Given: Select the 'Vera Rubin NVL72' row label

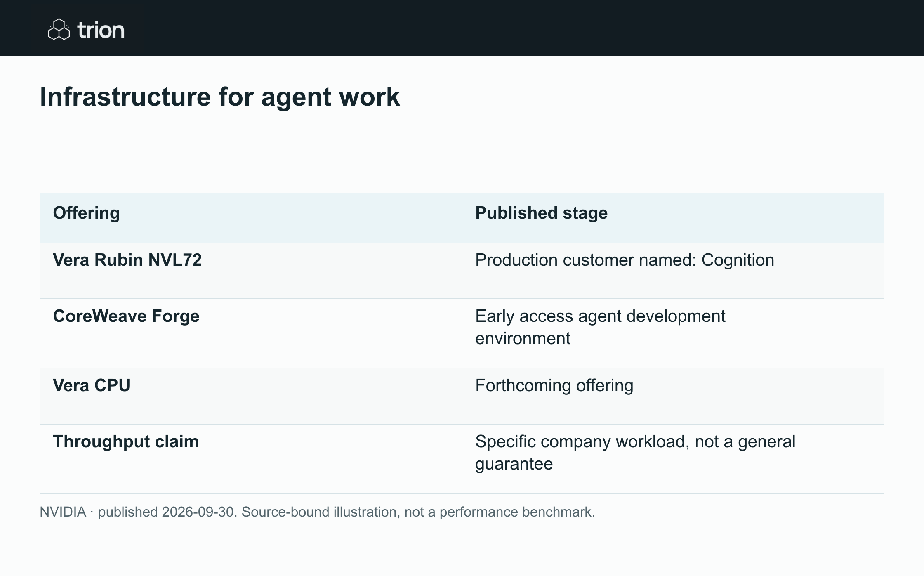Looking at the screenshot, I should (127, 260).
